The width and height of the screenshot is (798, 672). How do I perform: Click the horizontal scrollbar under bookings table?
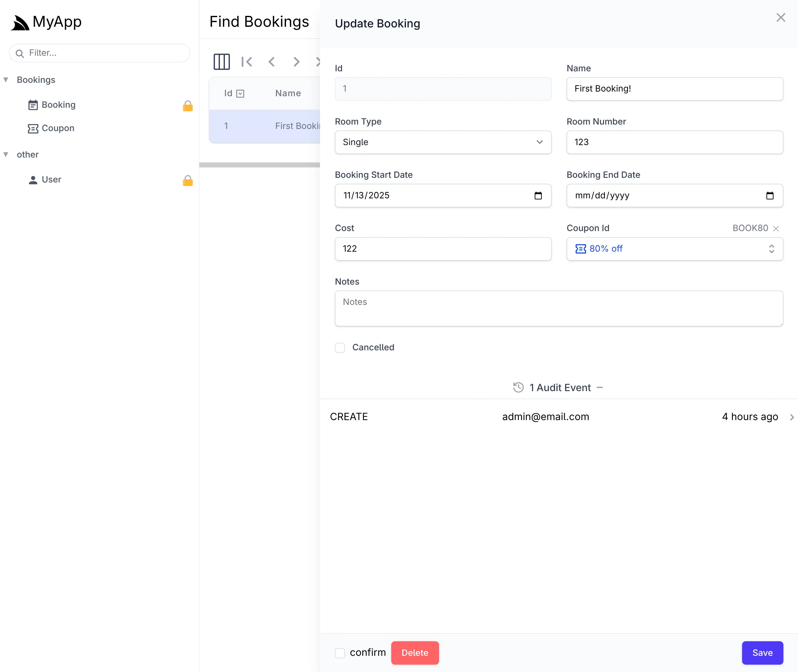259,165
